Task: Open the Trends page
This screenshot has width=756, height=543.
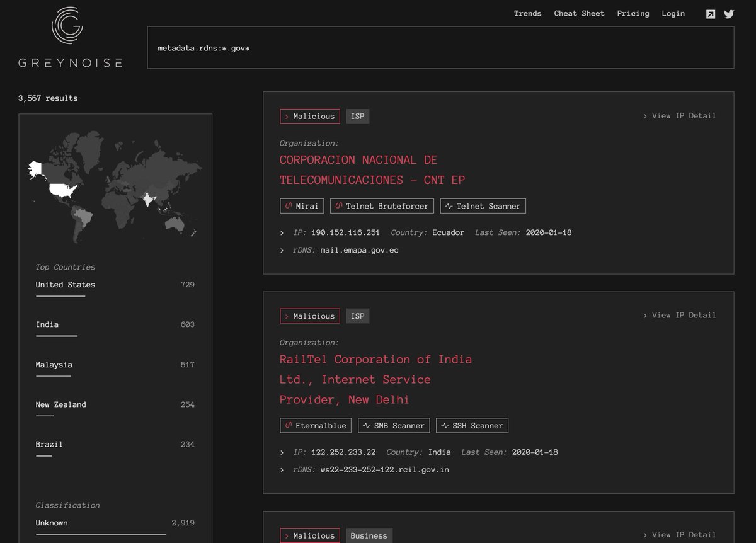Action: click(x=527, y=13)
